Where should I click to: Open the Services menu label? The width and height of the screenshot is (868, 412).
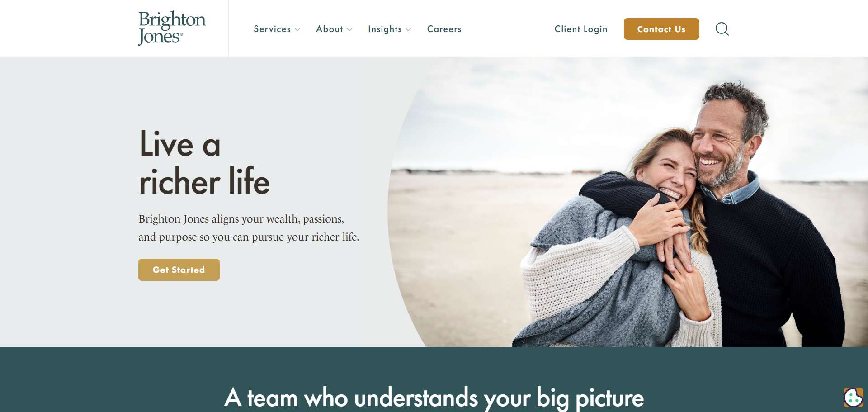[272, 29]
